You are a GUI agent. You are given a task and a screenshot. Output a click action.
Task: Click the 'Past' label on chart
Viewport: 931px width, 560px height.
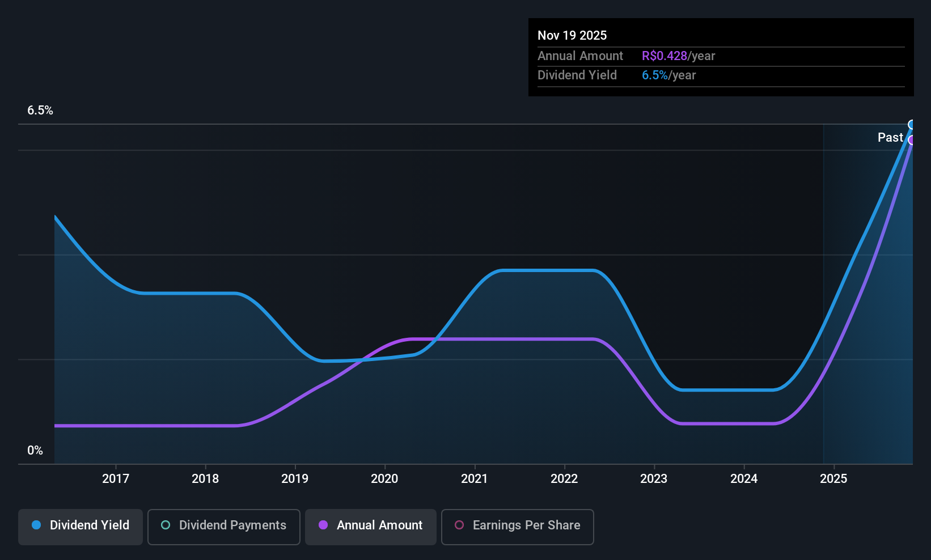tap(890, 138)
